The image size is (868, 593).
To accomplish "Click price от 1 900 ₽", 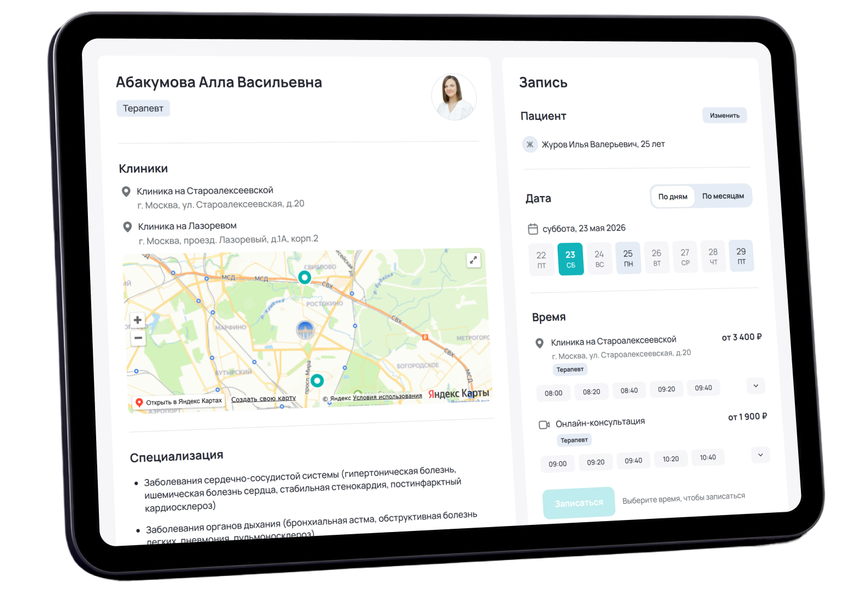I will [x=748, y=417].
